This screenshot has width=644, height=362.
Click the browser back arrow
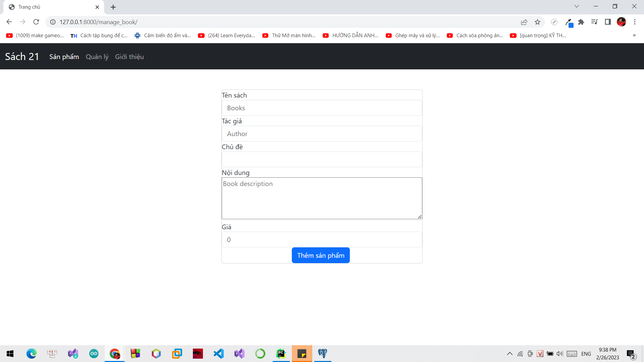tap(9, 22)
